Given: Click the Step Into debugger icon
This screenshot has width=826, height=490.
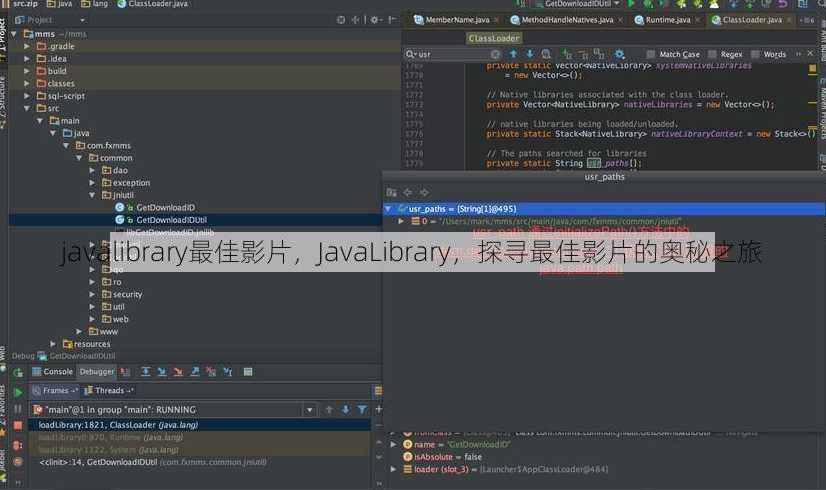Looking at the screenshot, I should (x=162, y=372).
